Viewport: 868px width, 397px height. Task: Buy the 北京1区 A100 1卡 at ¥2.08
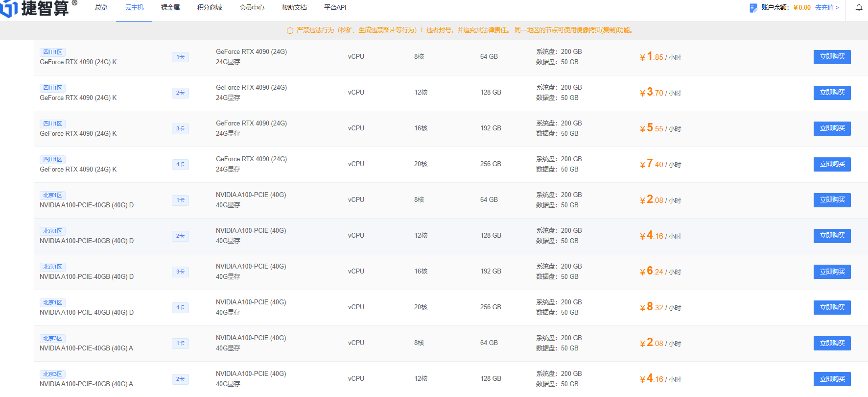click(832, 200)
